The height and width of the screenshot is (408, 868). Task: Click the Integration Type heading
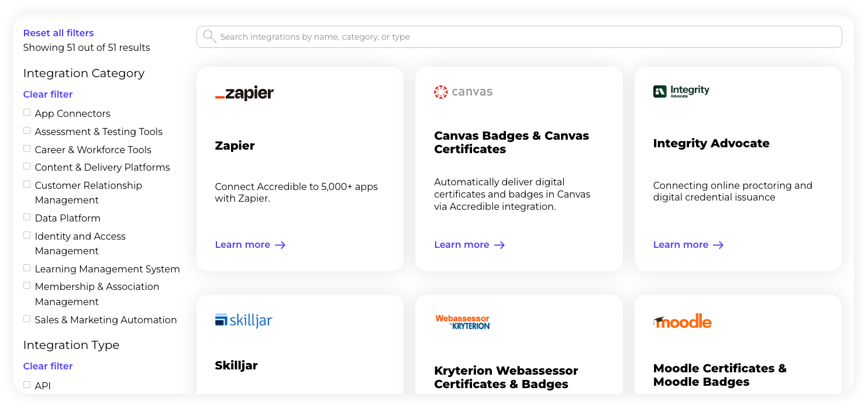pyautogui.click(x=71, y=345)
